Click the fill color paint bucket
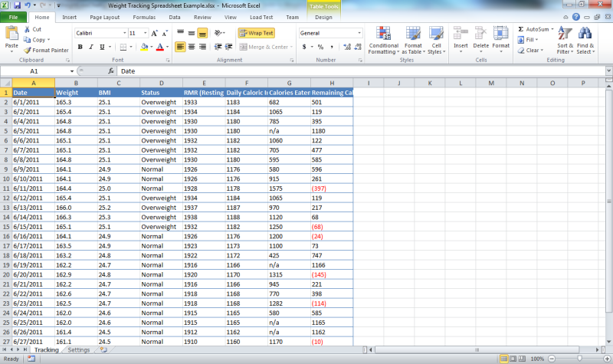The image size is (613, 364). (144, 47)
